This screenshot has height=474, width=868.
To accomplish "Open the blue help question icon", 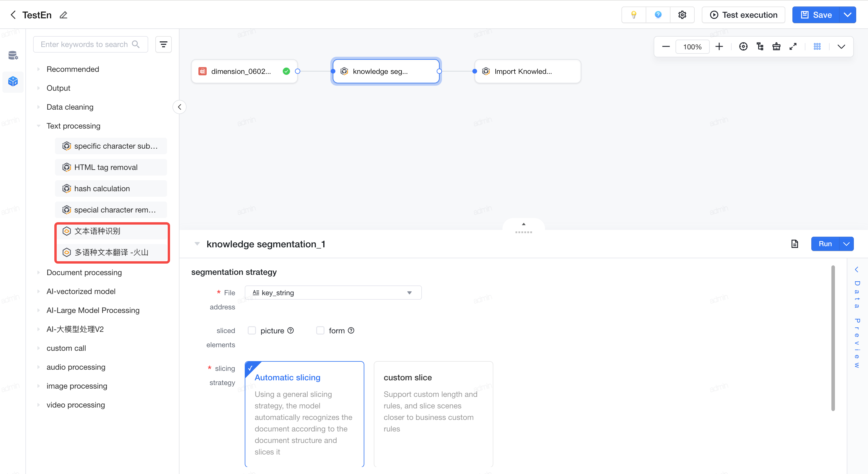I will tap(658, 15).
